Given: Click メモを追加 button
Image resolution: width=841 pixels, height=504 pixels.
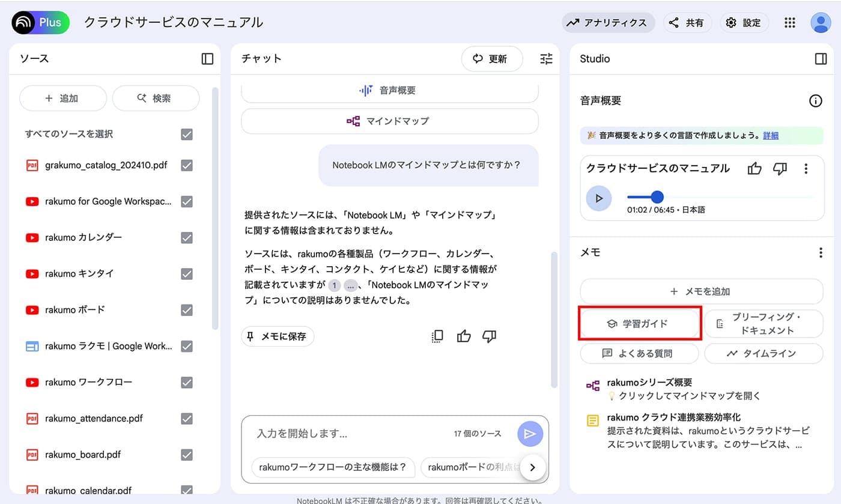Looking at the screenshot, I should [x=702, y=291].
